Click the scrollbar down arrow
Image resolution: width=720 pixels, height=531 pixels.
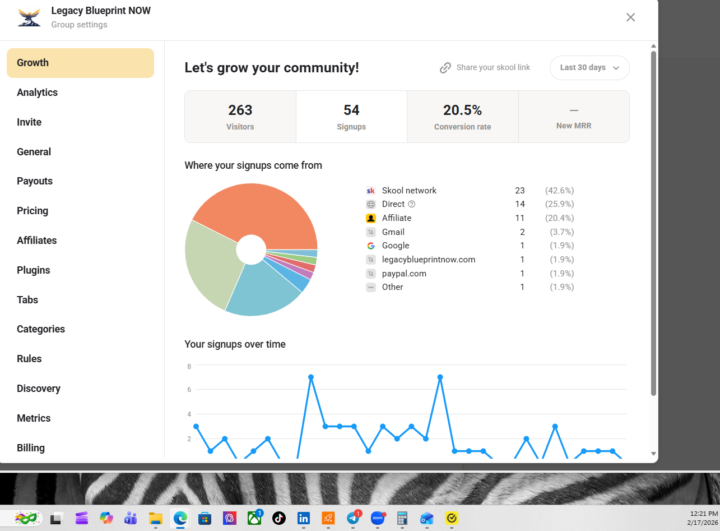pyautogui.click(x=653, y=454)
